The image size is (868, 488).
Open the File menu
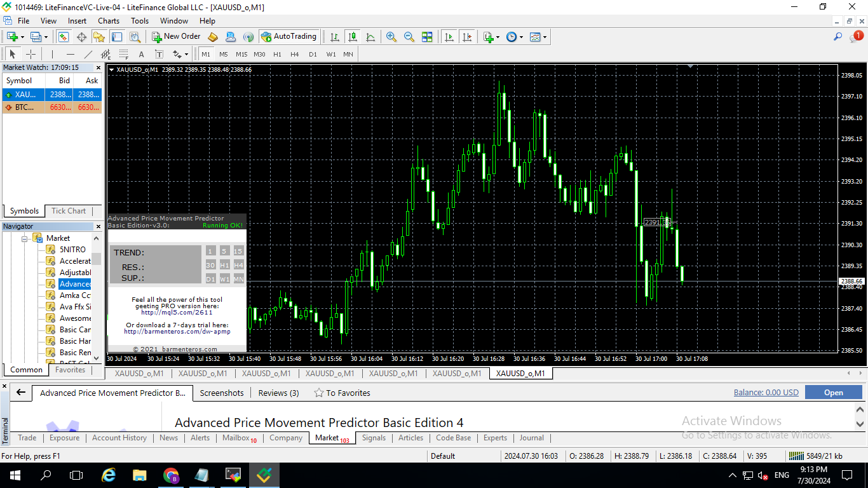click(x=24, y=21)
